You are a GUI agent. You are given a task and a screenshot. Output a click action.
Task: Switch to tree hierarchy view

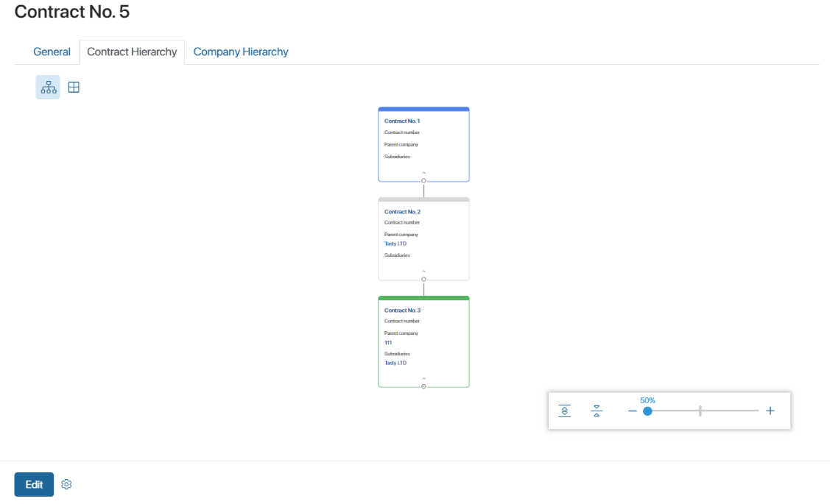(x=48, y=88)
